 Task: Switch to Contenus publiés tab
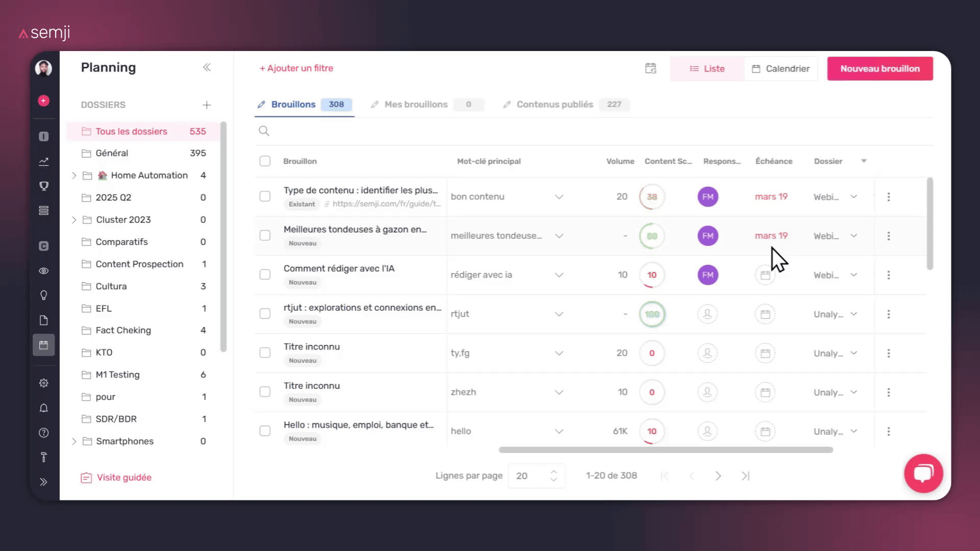(566, 105)
